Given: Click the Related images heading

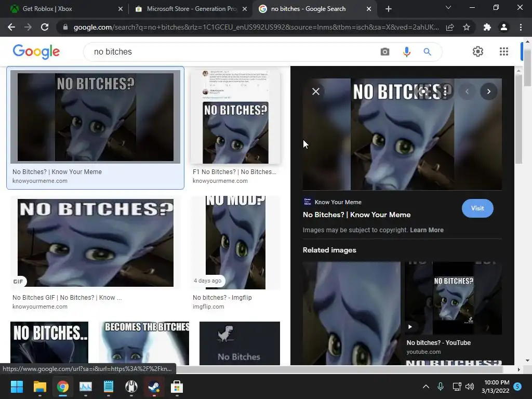Looking at the screenshot, I should [329, 250].
